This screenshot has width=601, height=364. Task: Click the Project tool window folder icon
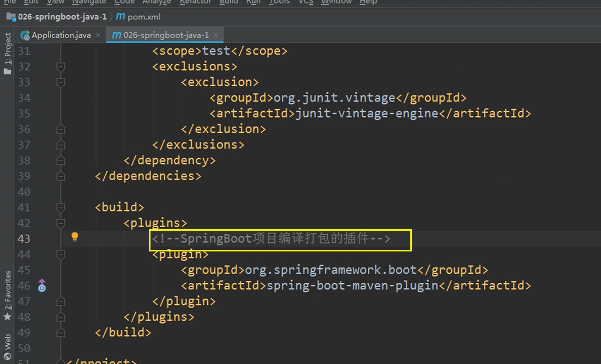(7, 71)
